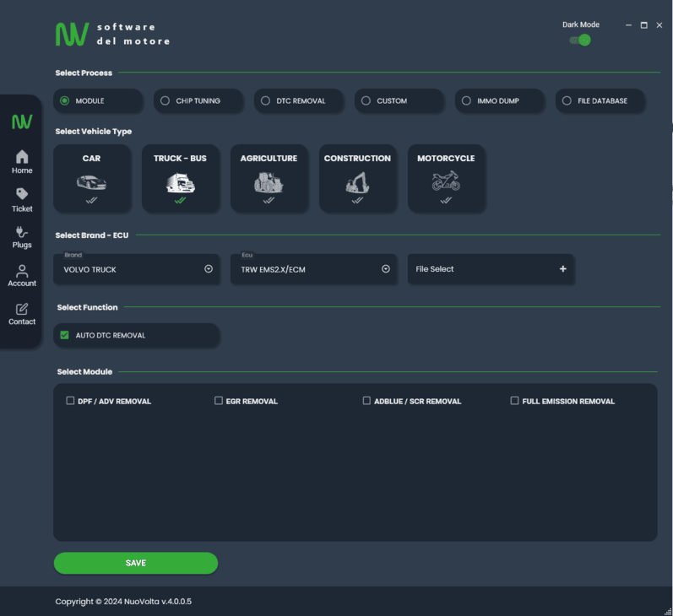
Task: Select the CAR vehicle icon
Action: pos(91,183)
